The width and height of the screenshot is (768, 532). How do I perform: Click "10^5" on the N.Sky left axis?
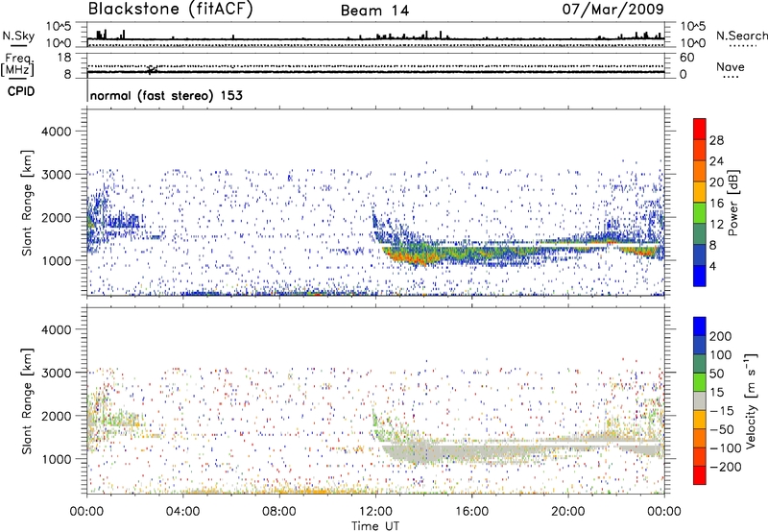[x=59, y=26]
